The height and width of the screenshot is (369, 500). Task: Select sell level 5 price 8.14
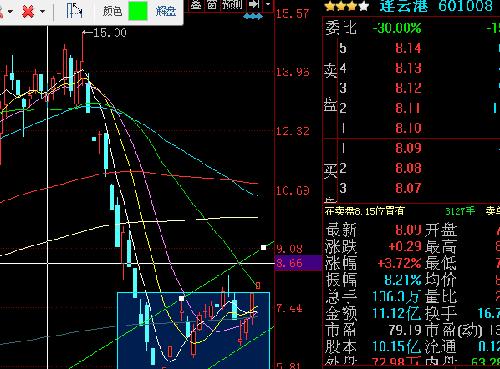pos(408,49)
